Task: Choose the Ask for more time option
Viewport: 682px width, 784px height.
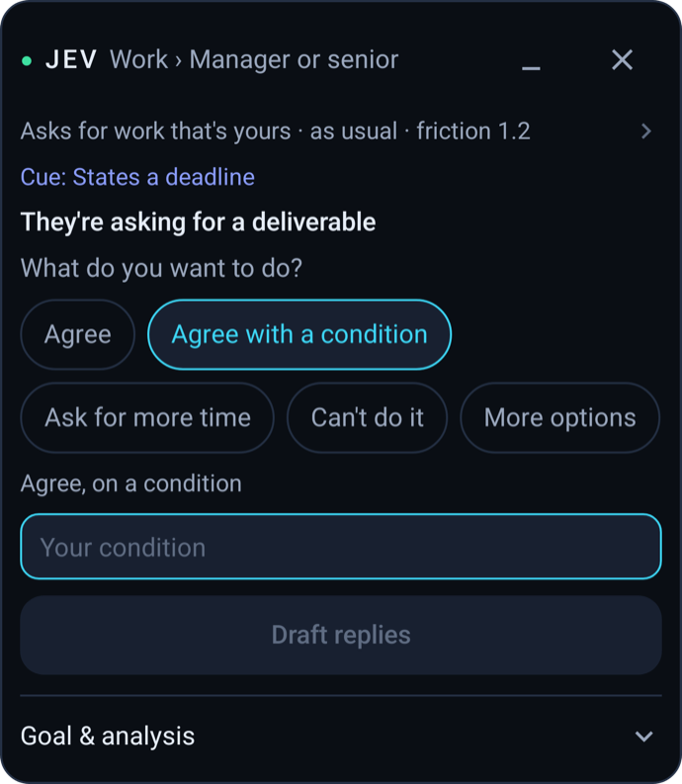Action: point(147,417)
